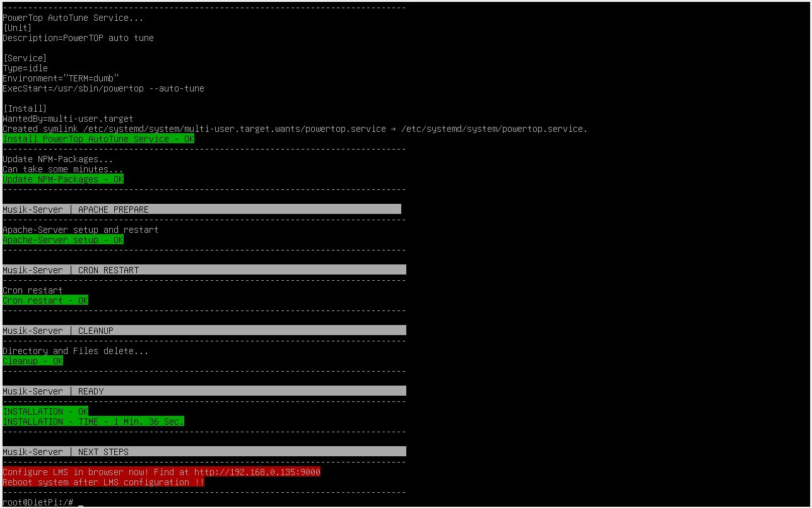Click red 'Configure LMS in browser now!' line

coord(162,472)
